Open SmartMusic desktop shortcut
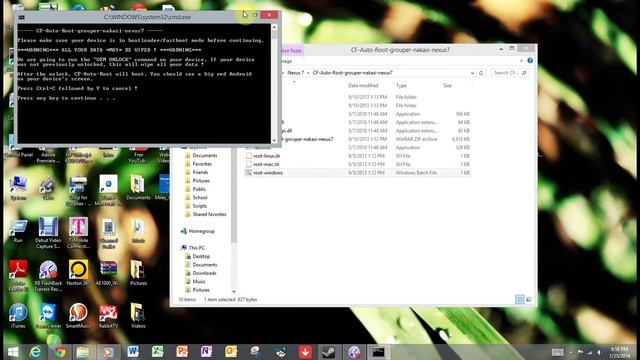Viewport: 640px width, 360px height. click(78, 316)
